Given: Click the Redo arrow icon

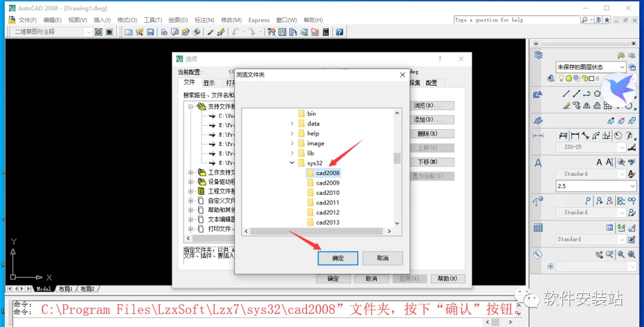Looking at the screenshot, I should [x=252, y=32].
